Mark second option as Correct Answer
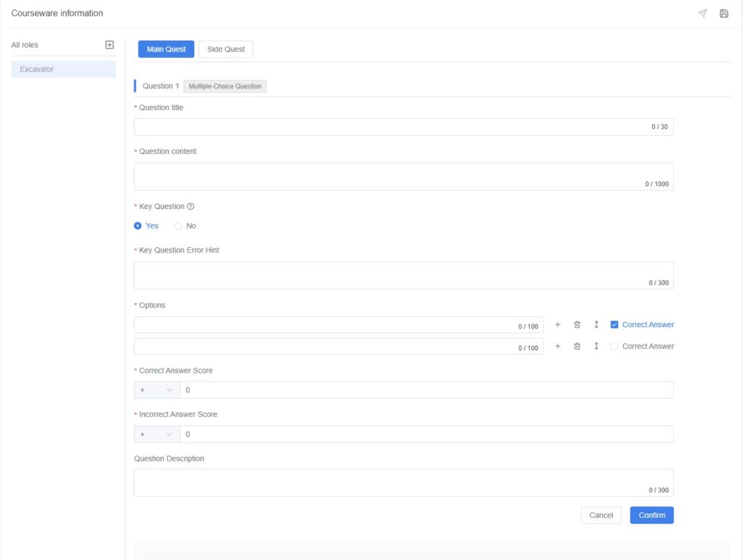Image resolution: width=743 pixels, height=560 pixels. pyautogui.click(x=615, y=347)
